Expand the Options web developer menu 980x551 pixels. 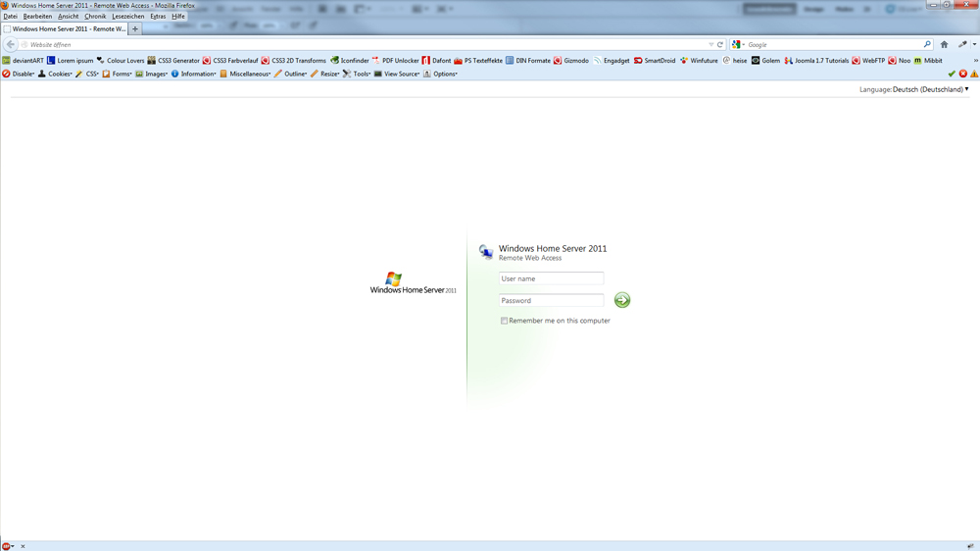pyautogui.click(x=441, y=74)
